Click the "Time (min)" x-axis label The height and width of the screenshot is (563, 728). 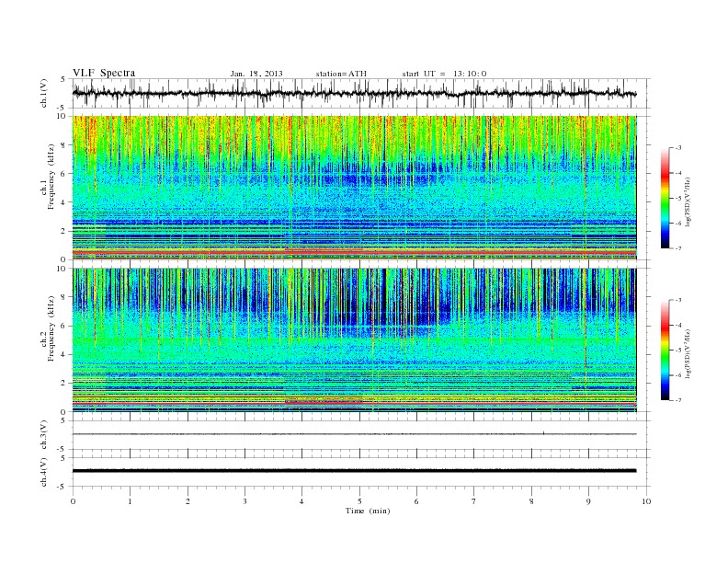pyautogui.click(x=368, y=511)
